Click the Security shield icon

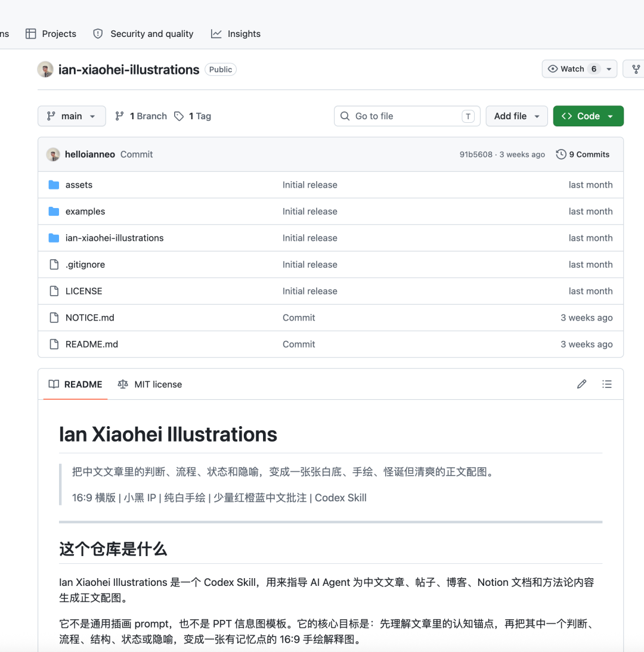point(98,34)
